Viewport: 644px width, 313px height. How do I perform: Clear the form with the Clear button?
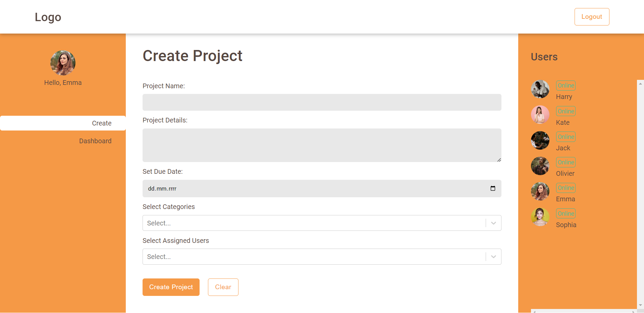pyautogui.click(x=223, y=287)
